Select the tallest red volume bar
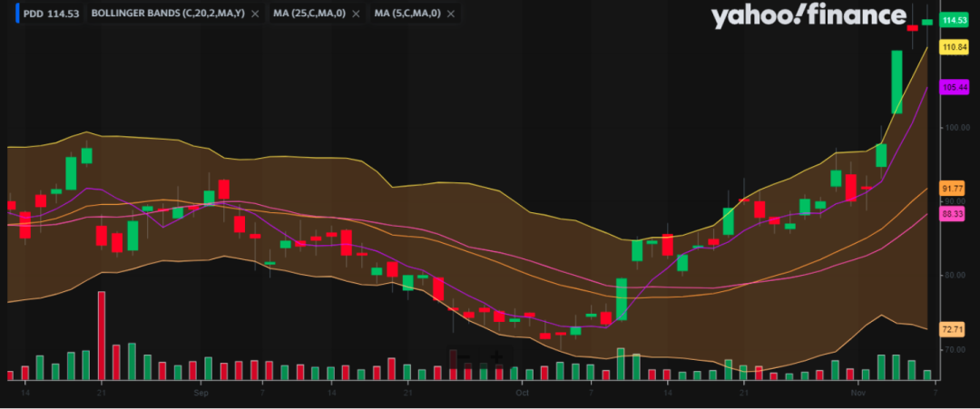The width and height of the screenshot is (980, 409). click(x=102, y=336)
